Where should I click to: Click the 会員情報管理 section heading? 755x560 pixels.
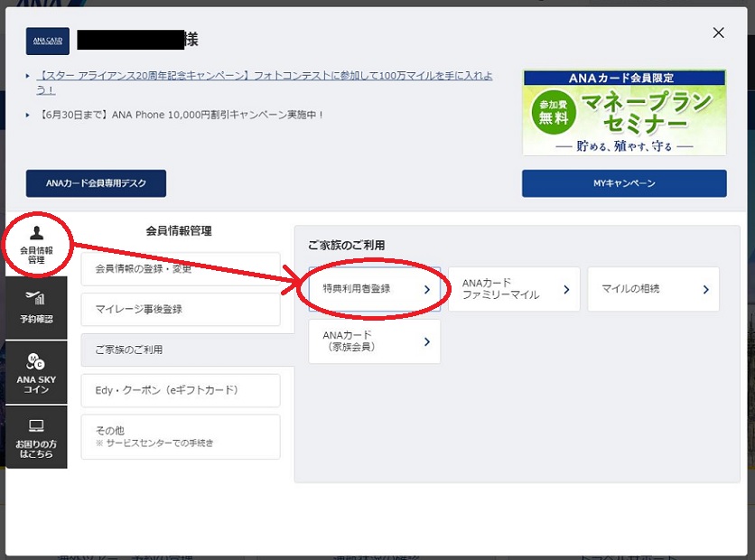[179, 231]
